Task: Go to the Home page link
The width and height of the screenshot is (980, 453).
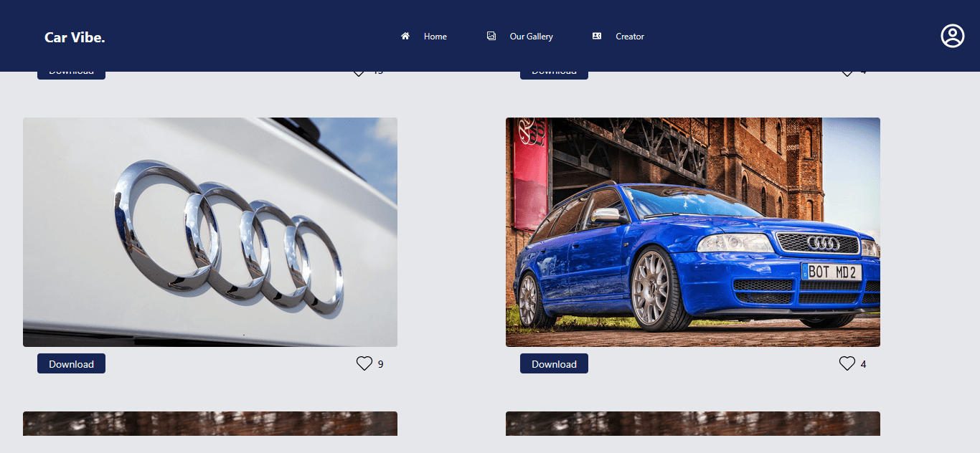Action: coord(435,37)
